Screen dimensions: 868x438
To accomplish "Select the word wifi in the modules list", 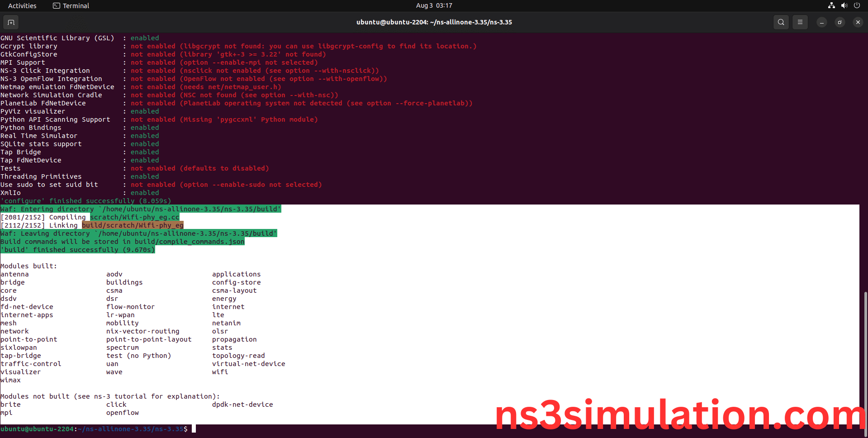I will pos(220,371).
